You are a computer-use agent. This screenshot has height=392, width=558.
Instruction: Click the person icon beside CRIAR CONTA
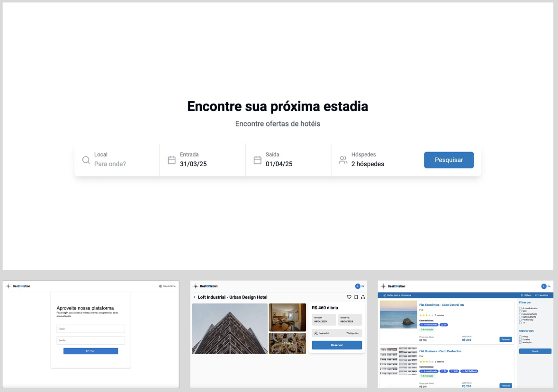pos(161,286)
